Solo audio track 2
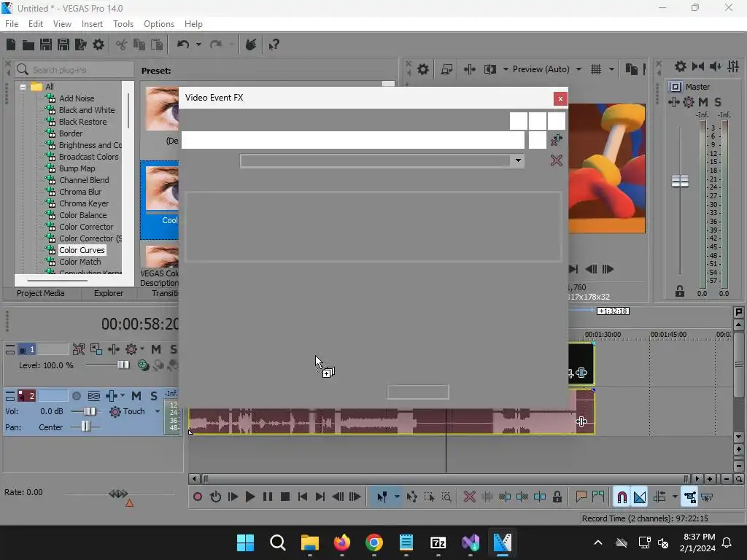Image resolution: width=747 pixels, height=560 pixels. (x=153, y=396)
